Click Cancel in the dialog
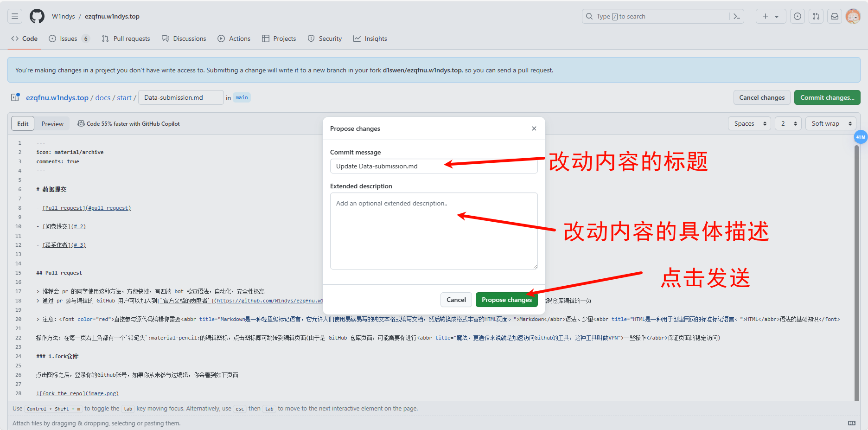The image size is (868, 430). pos(456,300)
